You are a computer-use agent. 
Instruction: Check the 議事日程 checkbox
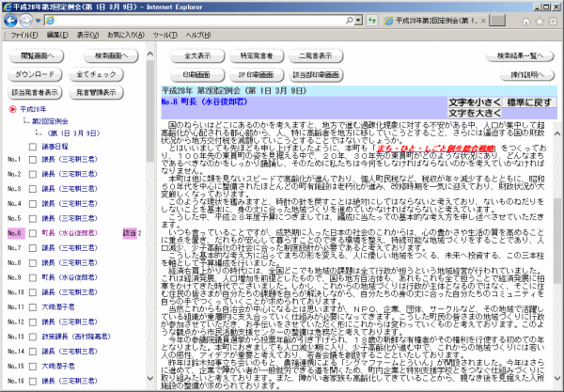coord(33,147)
